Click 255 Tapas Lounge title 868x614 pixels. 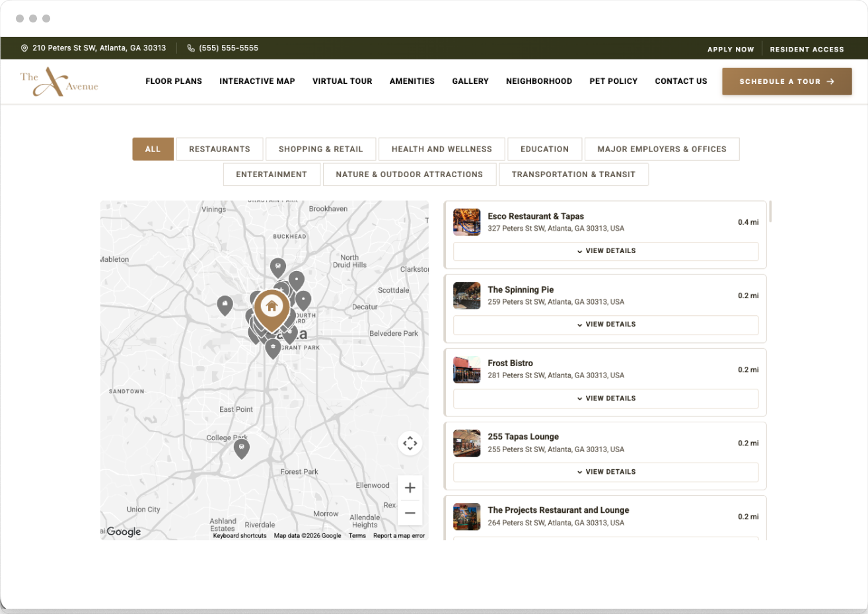point(523,436)
